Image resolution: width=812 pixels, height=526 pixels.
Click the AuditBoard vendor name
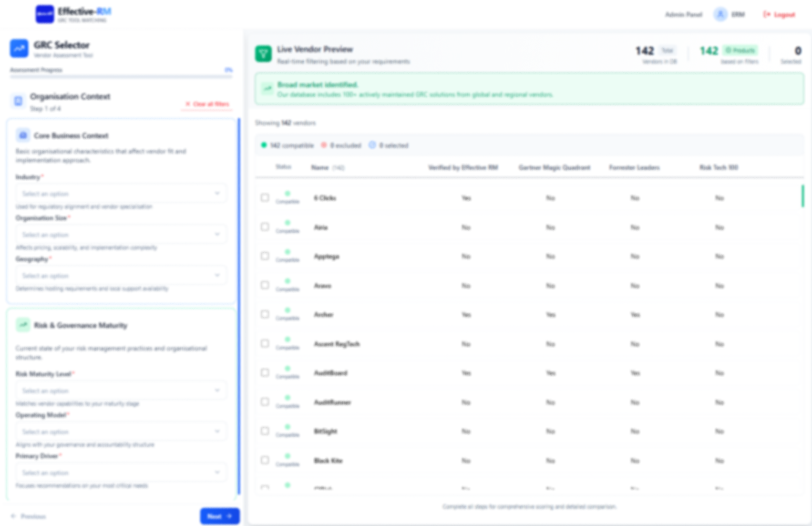click(331, 373)
